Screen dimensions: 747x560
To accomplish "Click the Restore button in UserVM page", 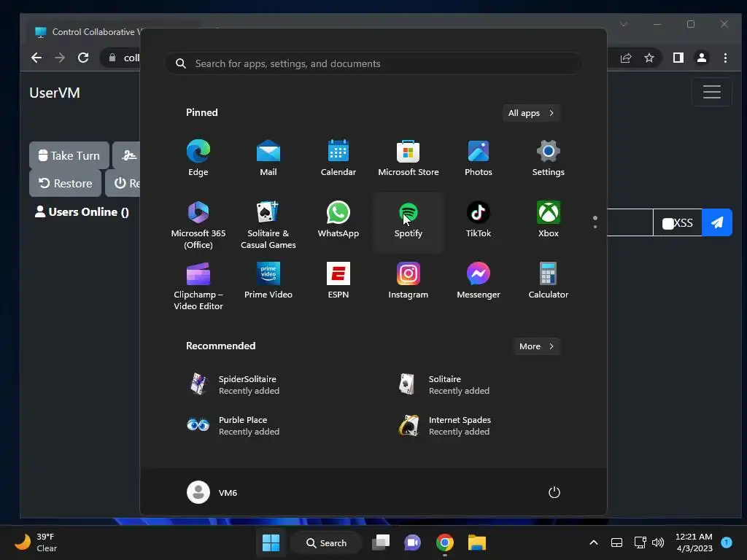I will (65, 183).
